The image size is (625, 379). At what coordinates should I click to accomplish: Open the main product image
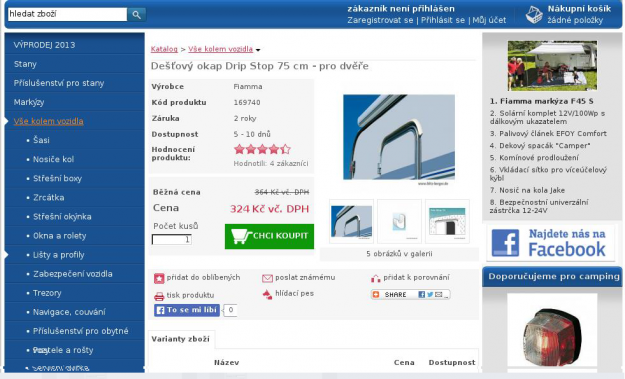[399, 137]
